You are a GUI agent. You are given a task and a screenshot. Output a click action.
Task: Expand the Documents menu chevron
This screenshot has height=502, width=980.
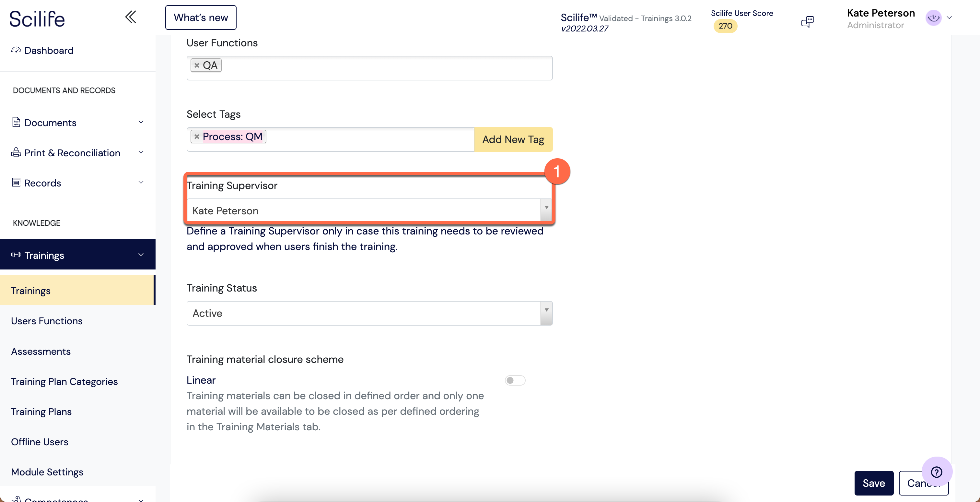pyautogui.click(x=141, y=122)
